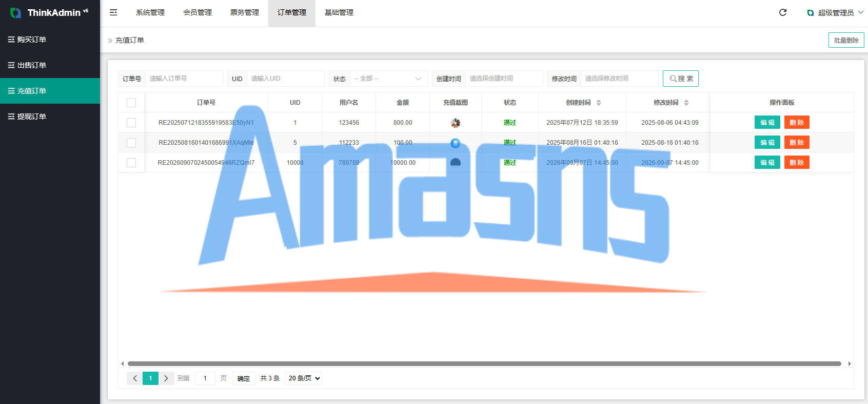Open the 会员管理 top menu
Image resolution: width=868 pixels, height=404 pixels.
click(198, 13)
